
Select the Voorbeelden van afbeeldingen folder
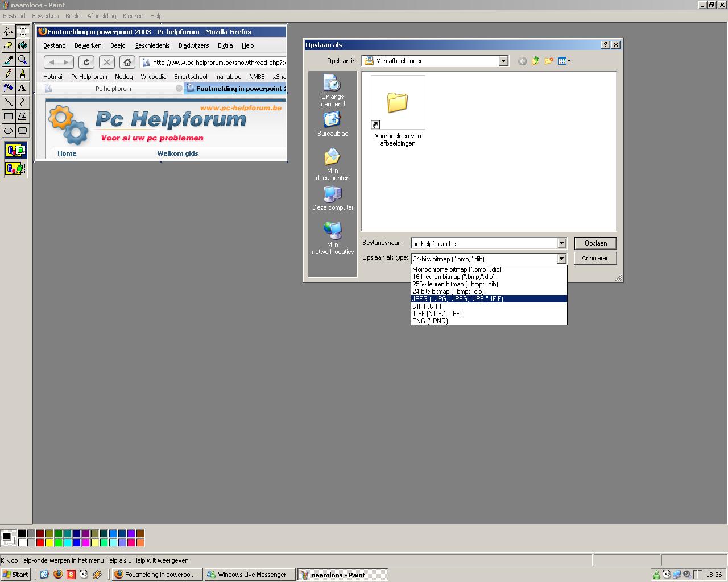click(398, 111)
